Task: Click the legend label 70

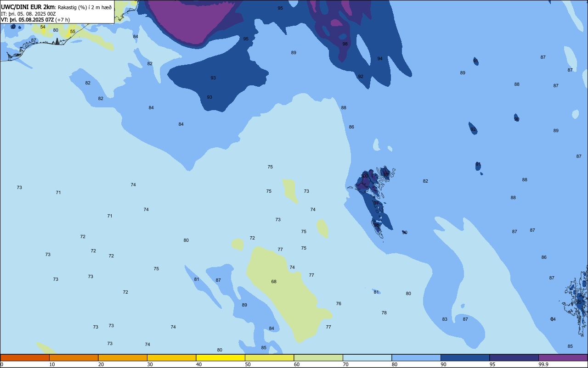Action: [345, 364]
